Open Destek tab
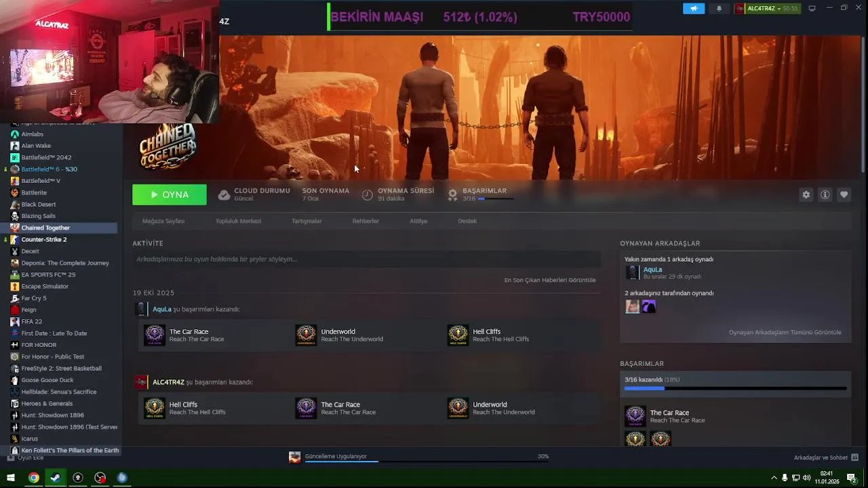868x488 pixels. pyautogui.click(x=467, y=221)
